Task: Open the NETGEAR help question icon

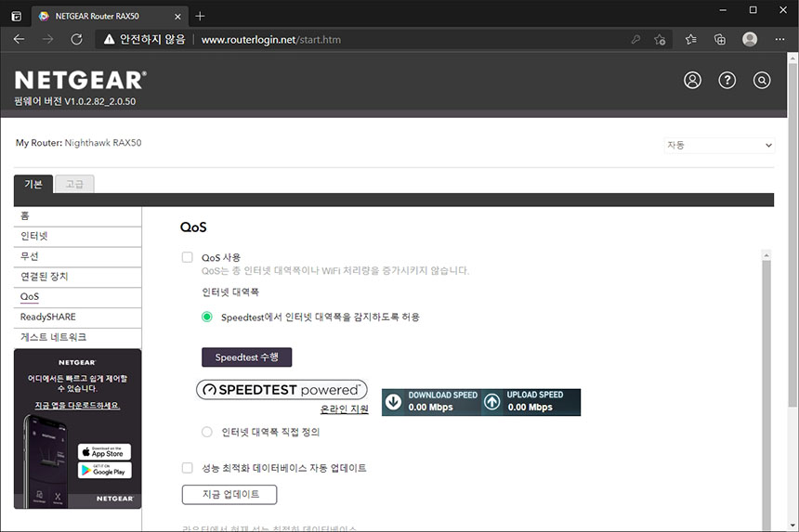Action: [x=727, y=80]
